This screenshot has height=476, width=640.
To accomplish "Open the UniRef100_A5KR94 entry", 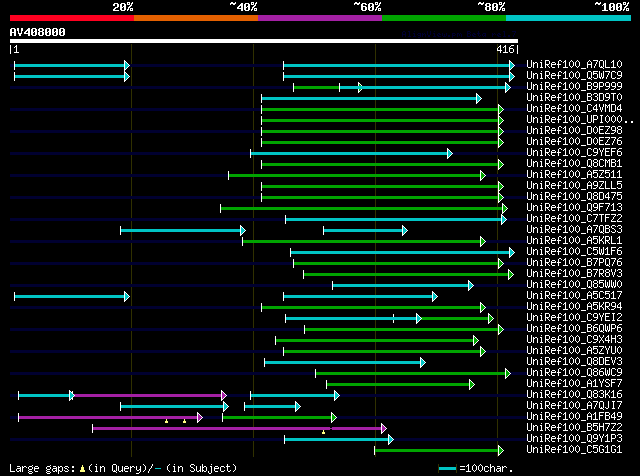I will (x=574, y=307).
